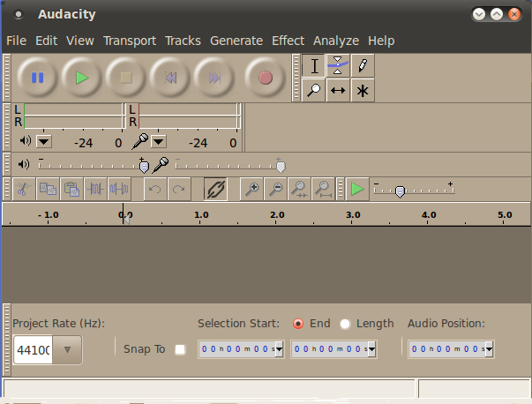
Task: Click the Zoom In magnifier icon
Action: [251, 189]
